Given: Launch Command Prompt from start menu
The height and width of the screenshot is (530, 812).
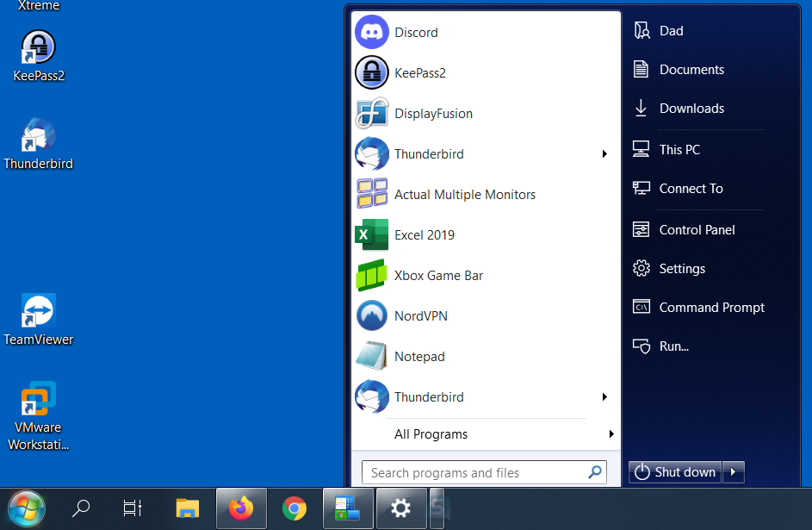Looking at the screenshot, I should tap(697, 308).
